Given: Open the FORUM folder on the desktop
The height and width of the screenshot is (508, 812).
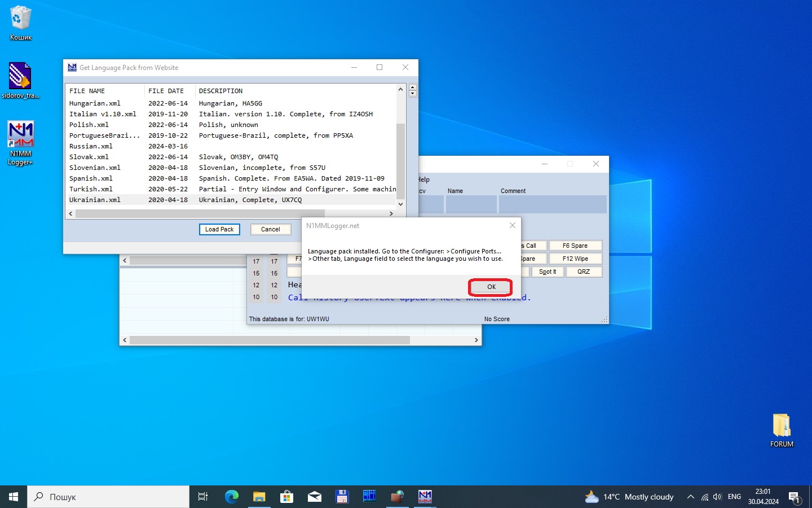Looking at the screenshot, I should pos(782,430).
